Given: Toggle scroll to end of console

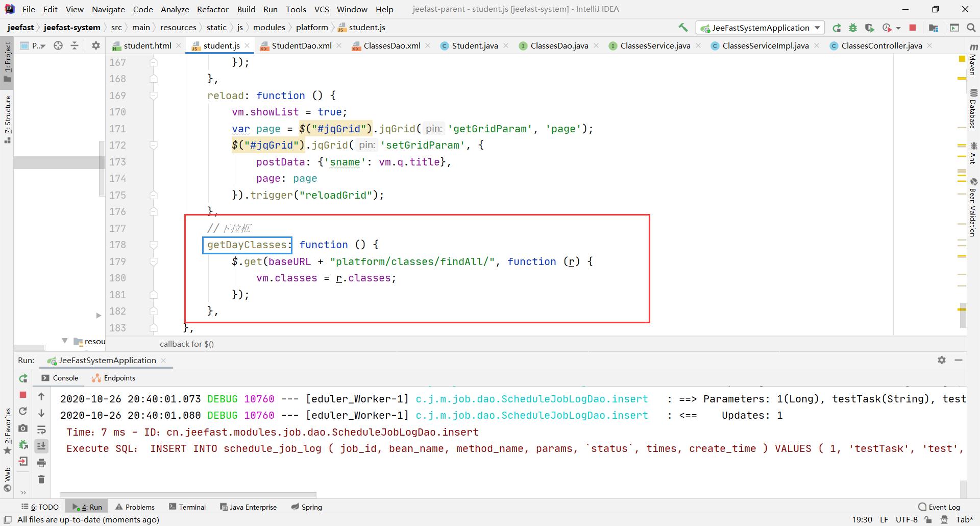Looking at the screenshot, I should pyautogui.click(x=41, y=446).
